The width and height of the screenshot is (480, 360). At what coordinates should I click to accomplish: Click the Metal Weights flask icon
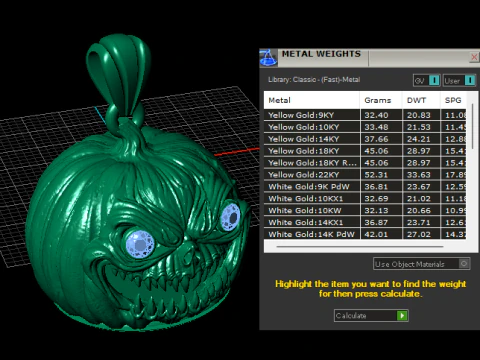pyautogui.click(x=268, y=58)
